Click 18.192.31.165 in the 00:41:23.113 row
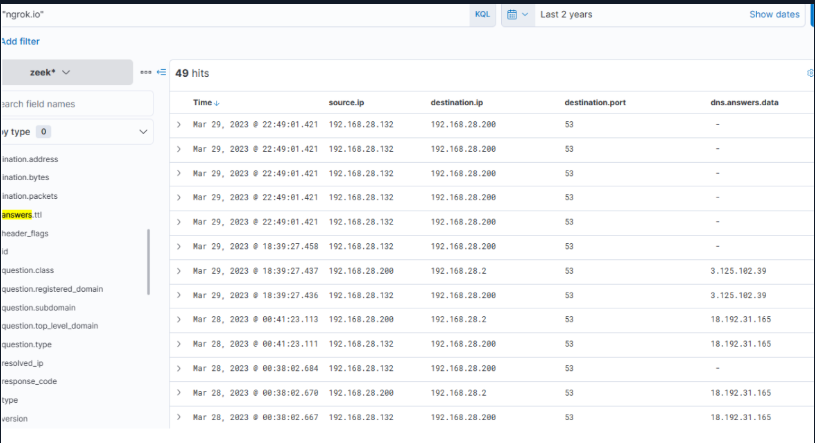 click(741, 319)
